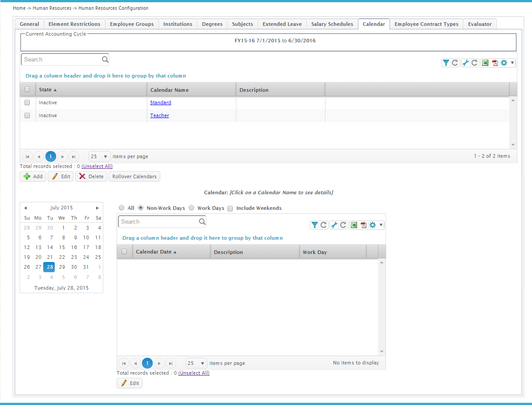Export calendars list to PDF

point(495,63)
